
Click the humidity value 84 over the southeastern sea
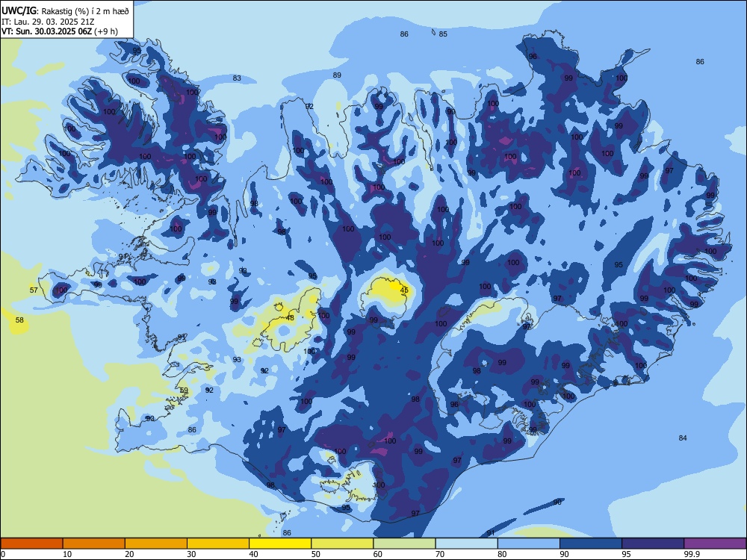pyautogui.click(x=683, y=438)
